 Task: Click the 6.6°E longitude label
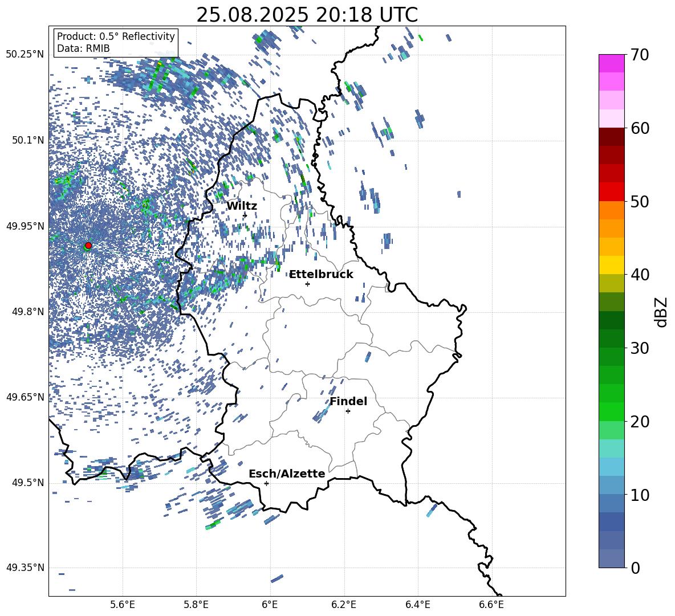click(491, 605)
